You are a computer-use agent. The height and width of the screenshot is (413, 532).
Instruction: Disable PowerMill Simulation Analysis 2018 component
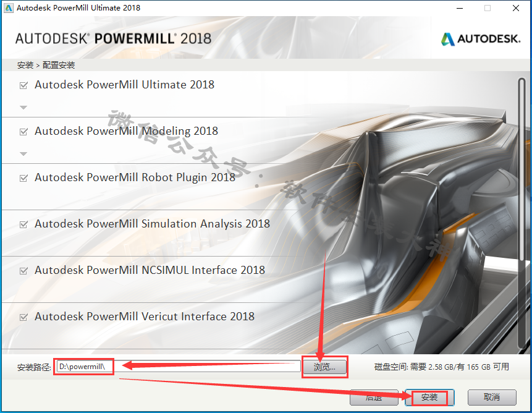pyautogui.click(x=23, y=224)
